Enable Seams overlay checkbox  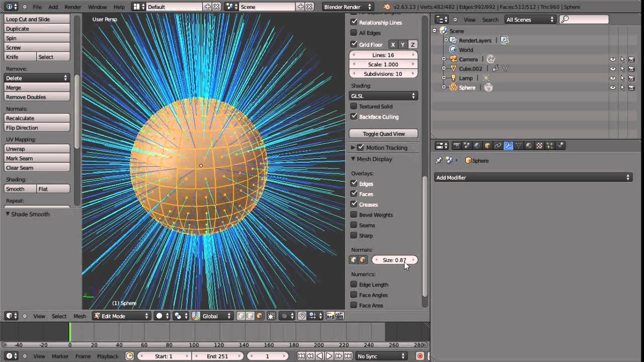click(x=354, y=225)
